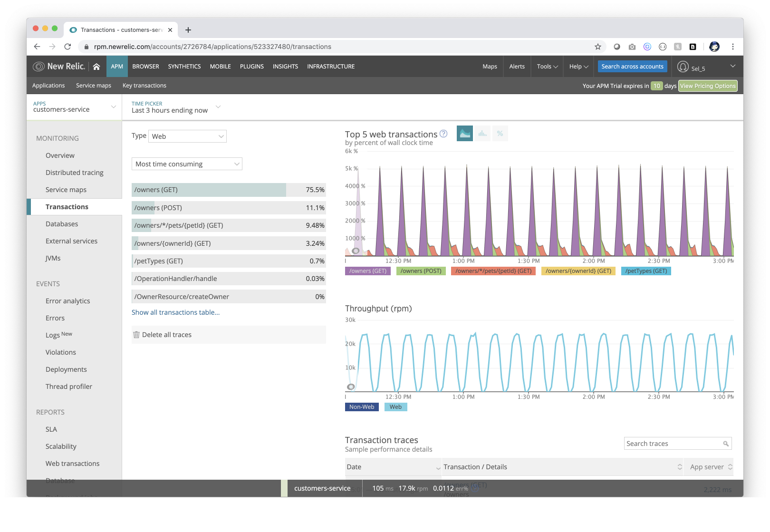This screenshot has height=532, width=770.
Task: Click View Pricing Options button
Action: pos(708,86)
